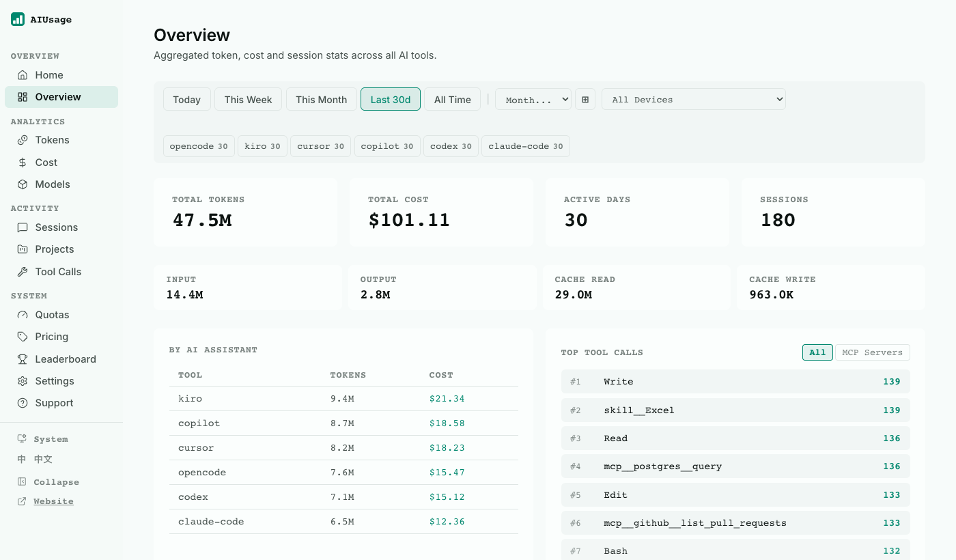Open the Website link

point(53,501)
